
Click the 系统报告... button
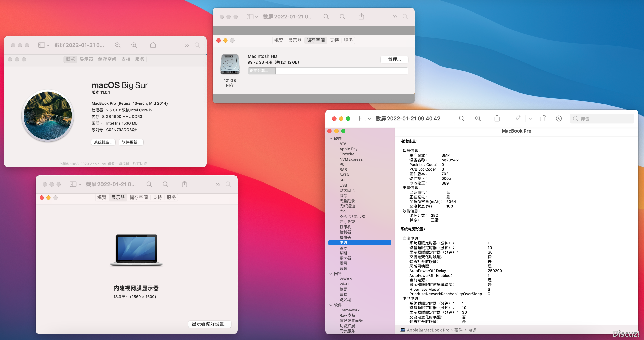point(103,142)
